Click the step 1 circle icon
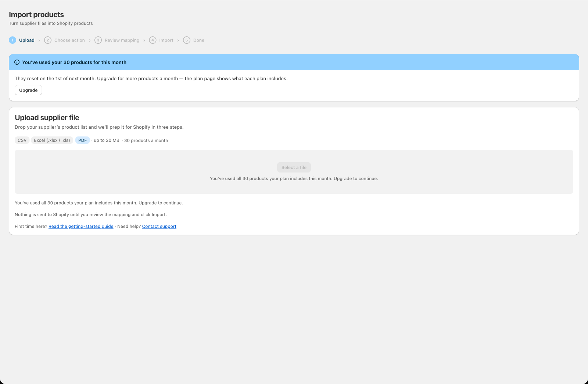Screen dimensions: 588x384 (x=12, y=40)
